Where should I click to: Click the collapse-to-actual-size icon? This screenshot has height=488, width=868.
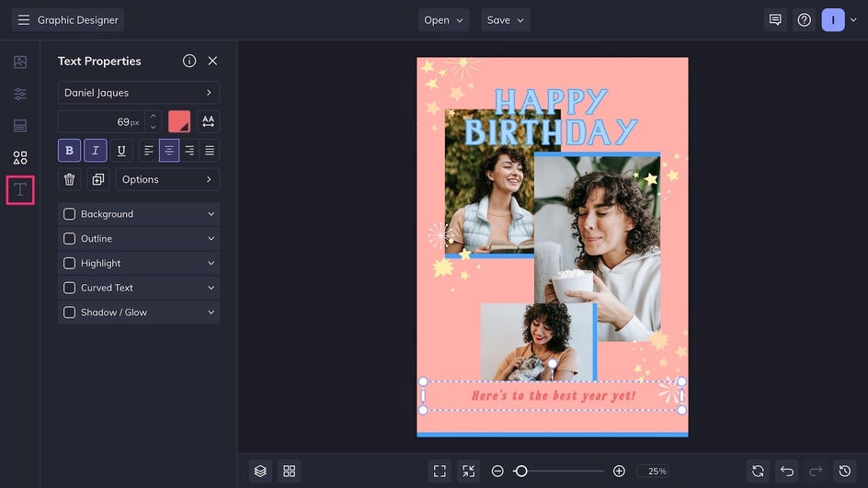469,471
